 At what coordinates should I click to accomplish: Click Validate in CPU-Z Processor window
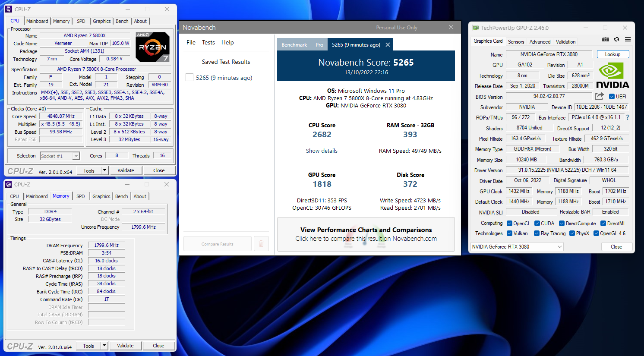(x=126, y=170)
